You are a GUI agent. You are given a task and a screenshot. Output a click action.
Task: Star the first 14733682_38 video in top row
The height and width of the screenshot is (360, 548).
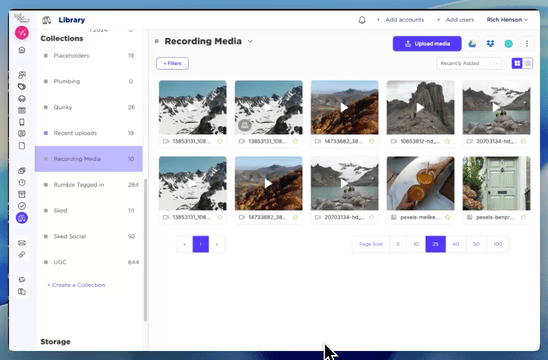(x=372, y=141)
